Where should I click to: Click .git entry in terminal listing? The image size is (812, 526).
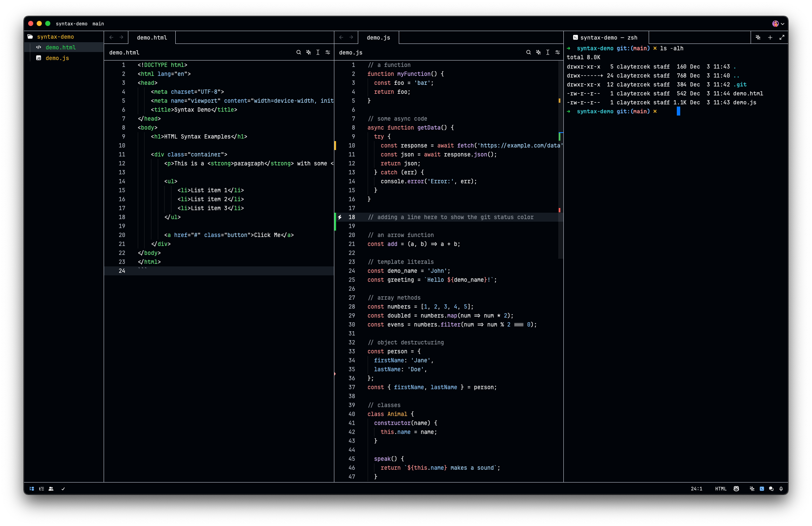pyautogui.click(x=740, y=84)
